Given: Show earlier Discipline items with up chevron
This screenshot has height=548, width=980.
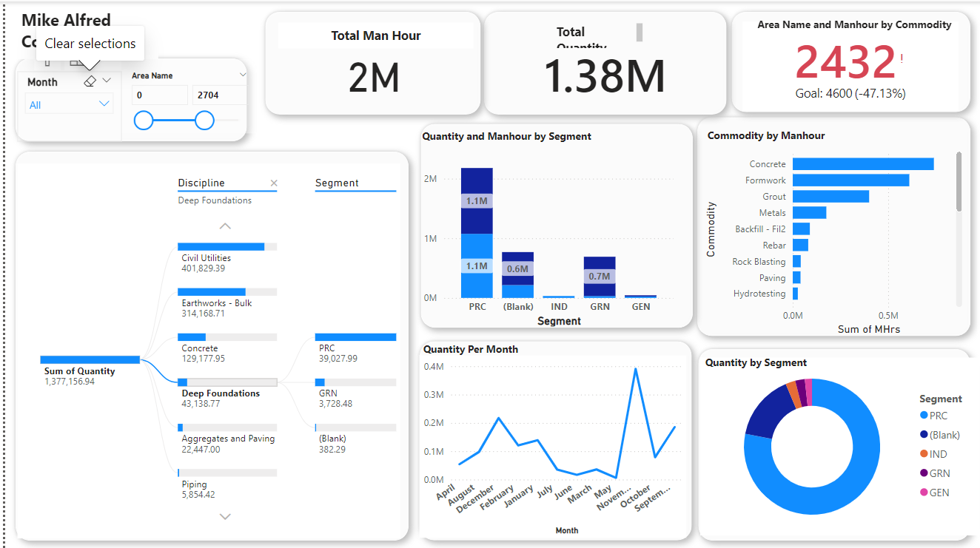Looking at the screenshot, I should click(x=226, y=226).
